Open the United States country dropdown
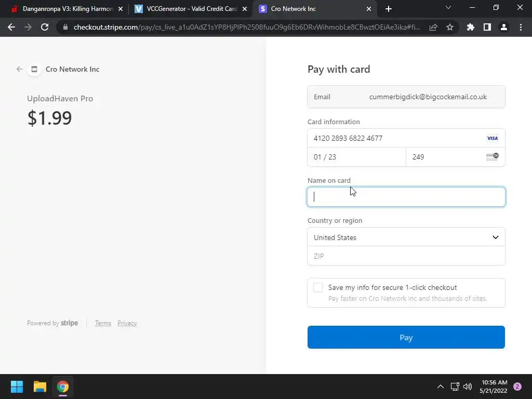 pyautogui.click(x=406, y=237)
